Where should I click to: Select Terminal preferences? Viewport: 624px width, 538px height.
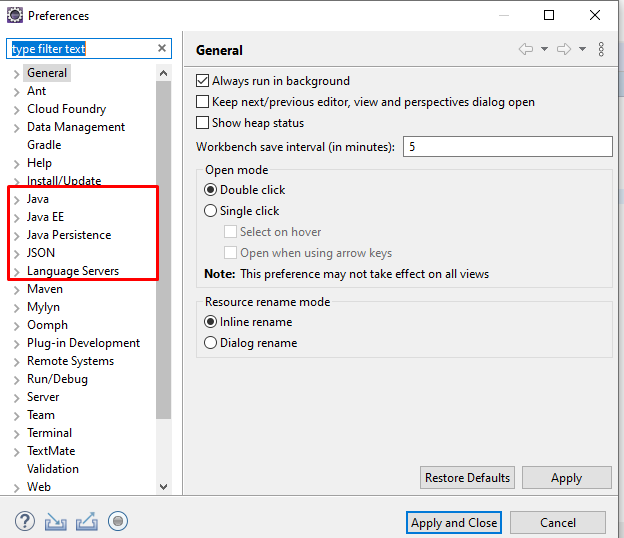pyautogui.click(x=49, y=433)
